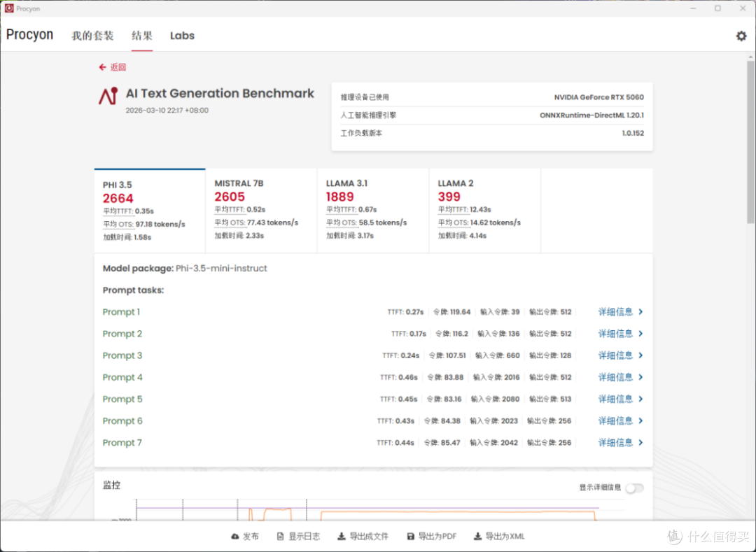Click the export as PDF save icon
The width and height of the screenshot is (756, 552).
coord(410,536)
